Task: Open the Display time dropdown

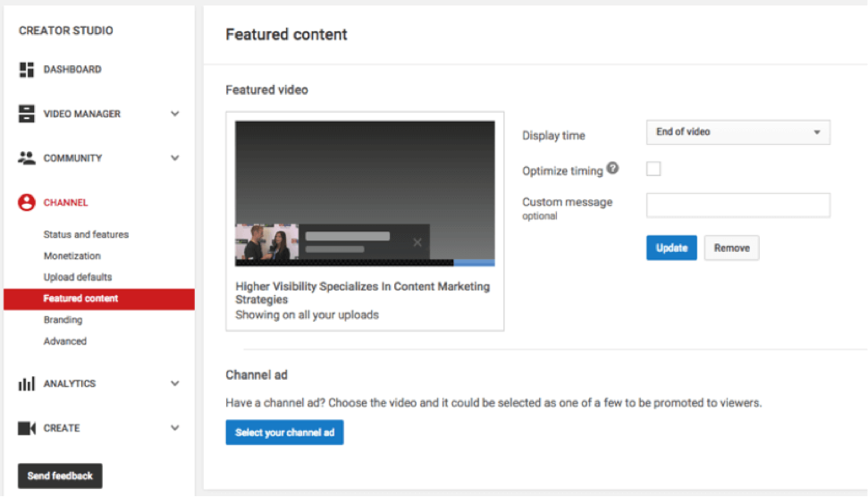Action: 737,132
